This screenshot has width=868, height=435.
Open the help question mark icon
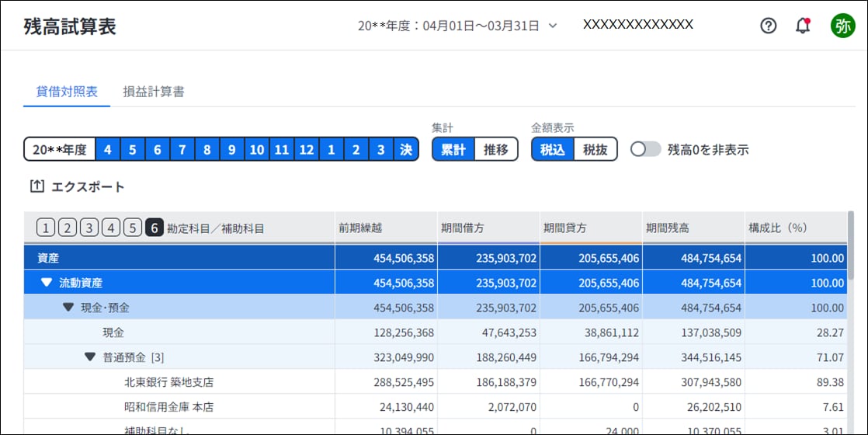point(768,26)
